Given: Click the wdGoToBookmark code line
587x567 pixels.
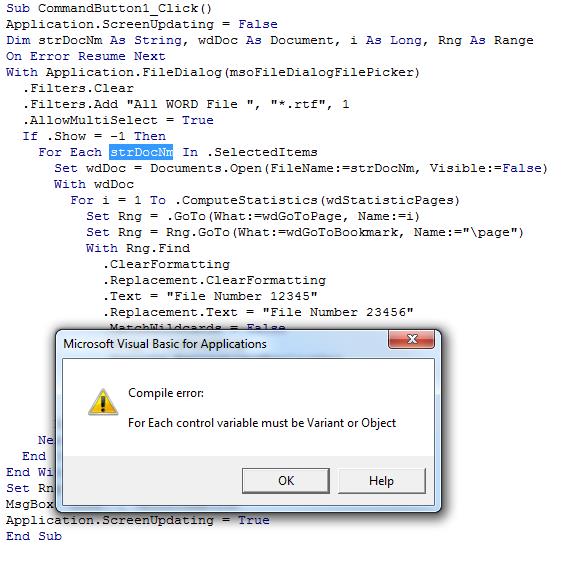Looking at the screenshot, I should (305, 232).
